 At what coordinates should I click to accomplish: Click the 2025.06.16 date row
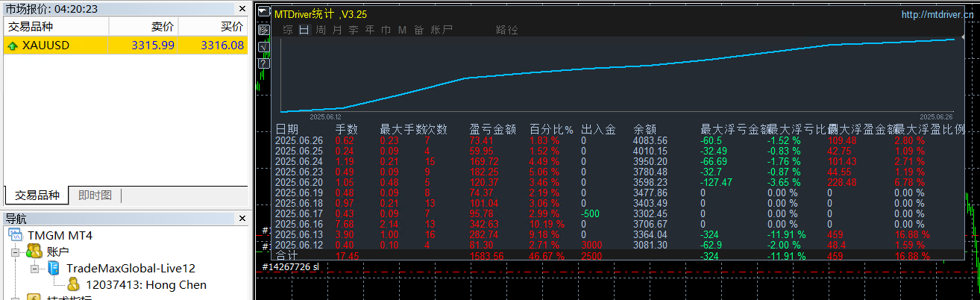tap(299, 224)
